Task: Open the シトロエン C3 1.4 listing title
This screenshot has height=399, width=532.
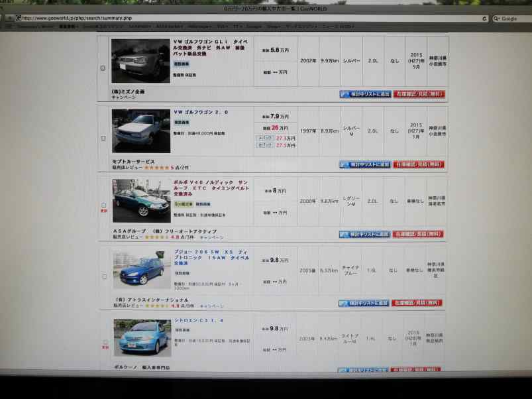Action: (x=199, y=320)
